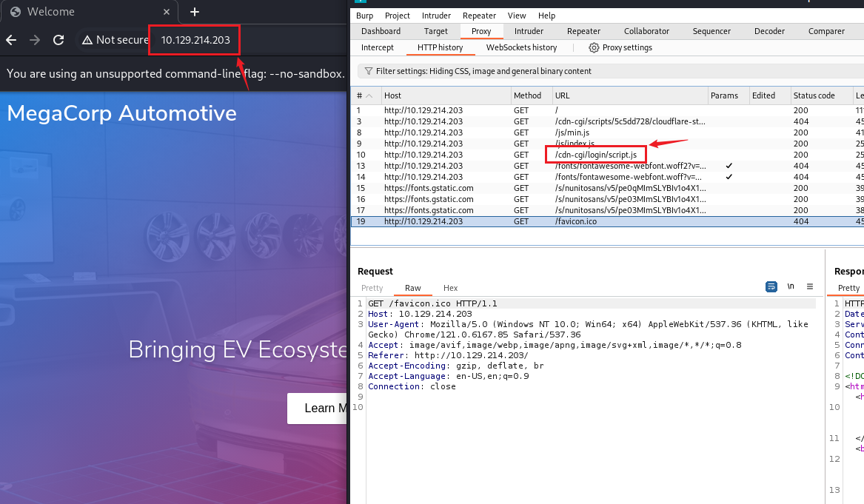Sort by the Host column header
Viewport: 864px width, 504px height.
click(446, 96)
